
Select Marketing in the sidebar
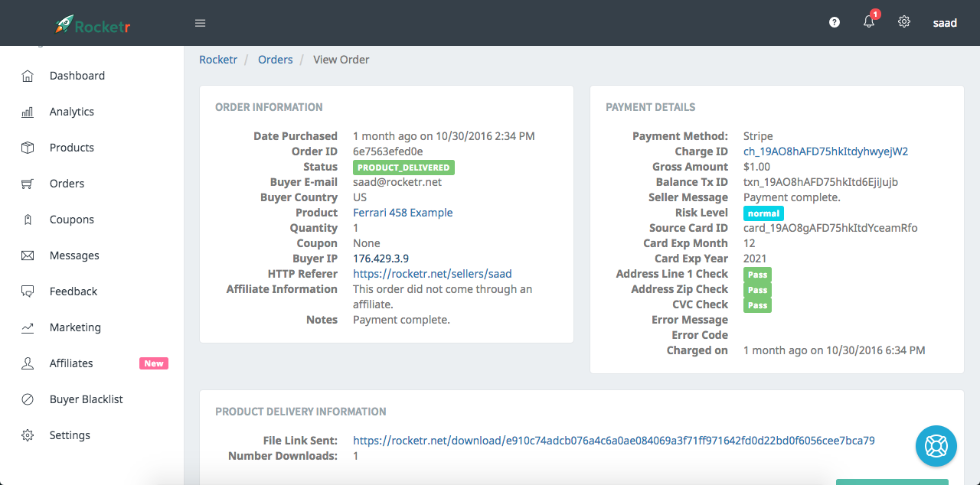pyautogui.click(x=75, y=327)
